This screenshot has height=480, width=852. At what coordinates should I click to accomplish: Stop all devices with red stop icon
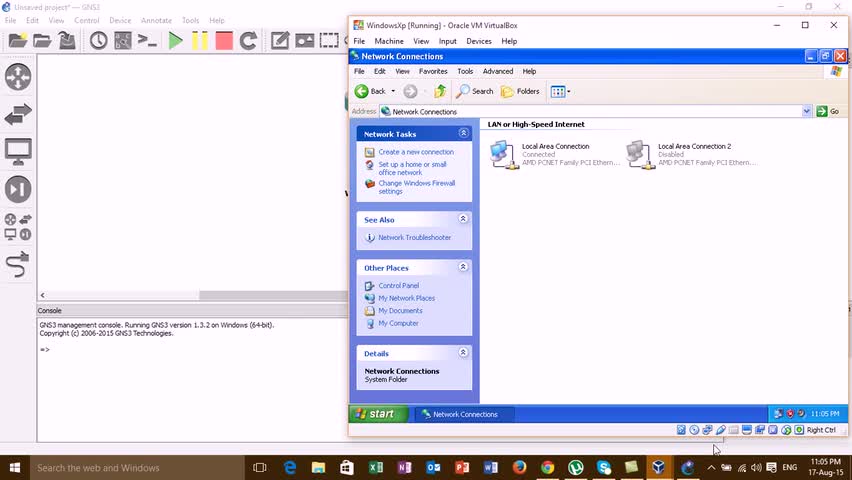coord(224,40)
